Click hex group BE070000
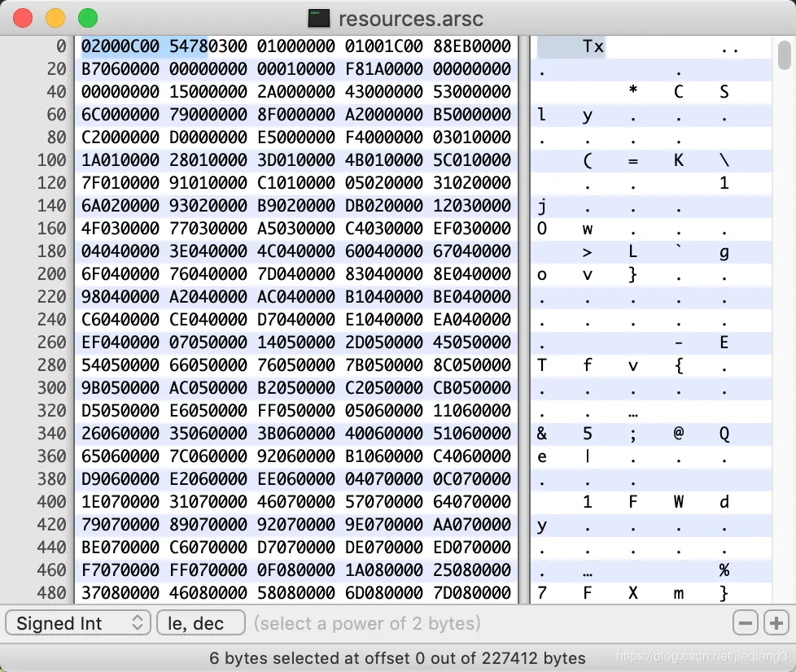Viewport: 796px width, 672px height. [x=120, y=548]
